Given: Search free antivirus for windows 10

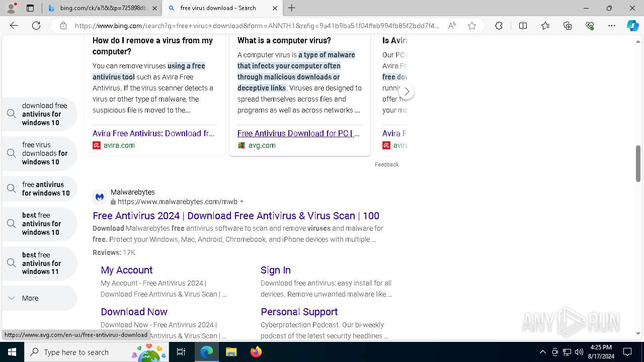Looking at the screenshot, I should tap(40, 189).
